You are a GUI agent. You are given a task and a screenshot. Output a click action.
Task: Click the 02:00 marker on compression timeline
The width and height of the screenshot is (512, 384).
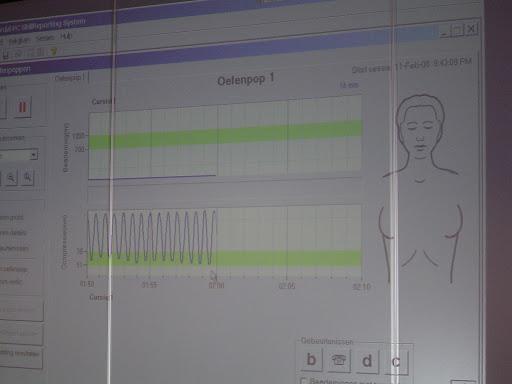pos(216,285)
